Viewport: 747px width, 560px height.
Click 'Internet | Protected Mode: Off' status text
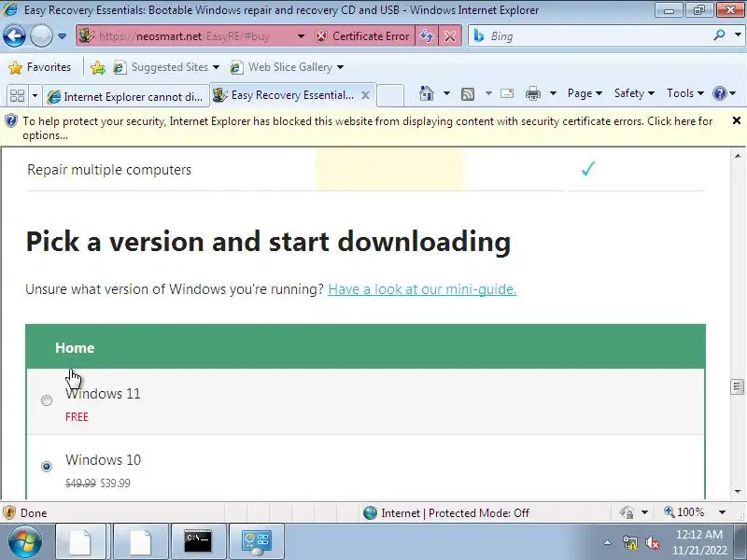pos(455,512)
